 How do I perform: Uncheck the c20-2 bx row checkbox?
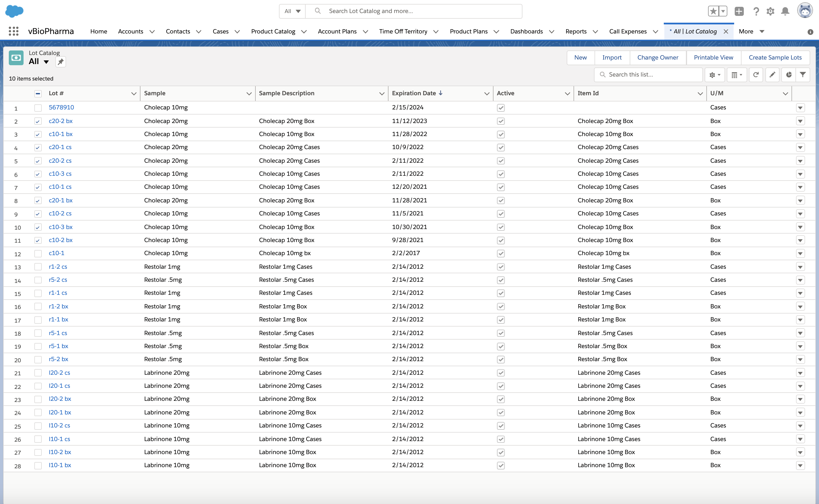tap(38, 121)
